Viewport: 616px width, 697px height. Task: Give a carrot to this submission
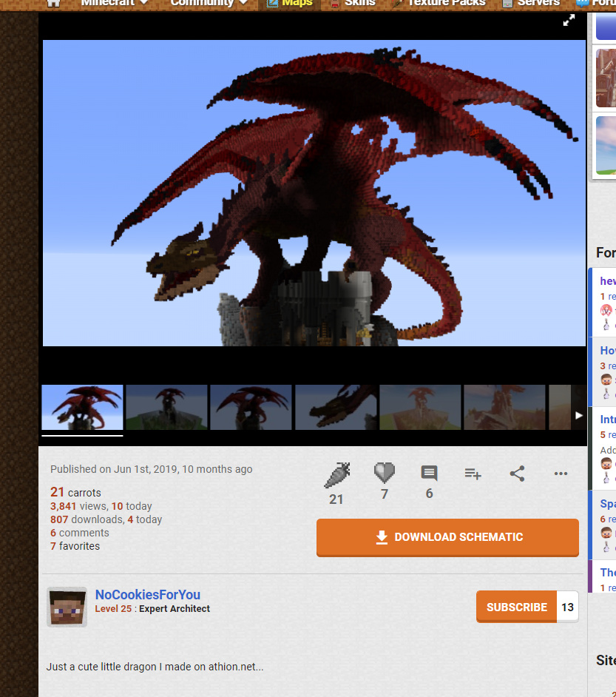pyautogui.click(x=337, y=475)
